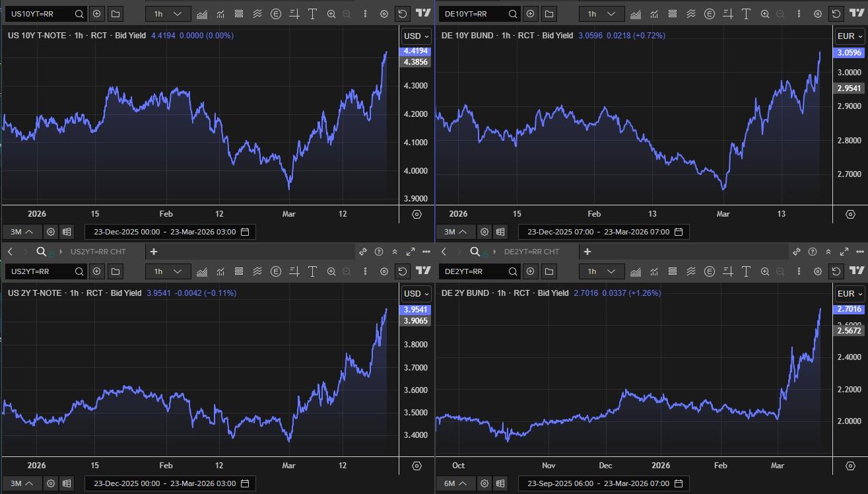
Task: Add a new tab next to DE2YT=RR CHT
Action: pos(587,252)
